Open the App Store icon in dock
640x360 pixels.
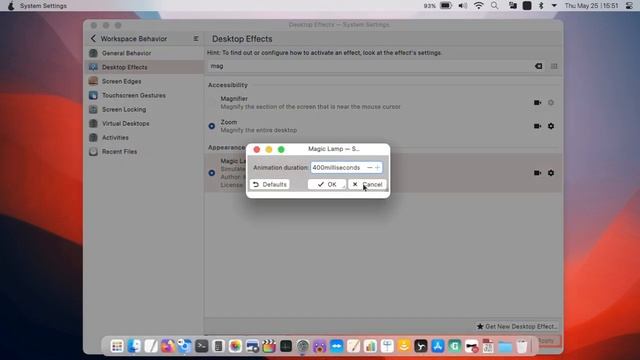point(438,347)
